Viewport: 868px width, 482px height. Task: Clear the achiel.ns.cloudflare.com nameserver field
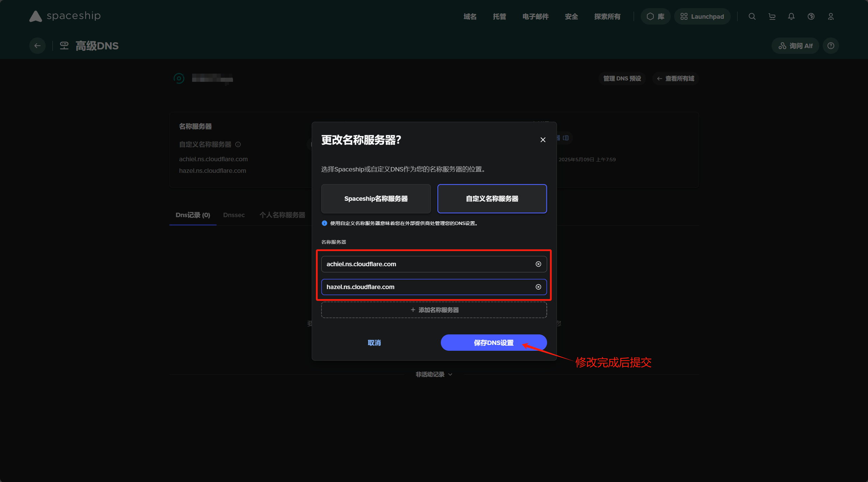coord(538,264)
